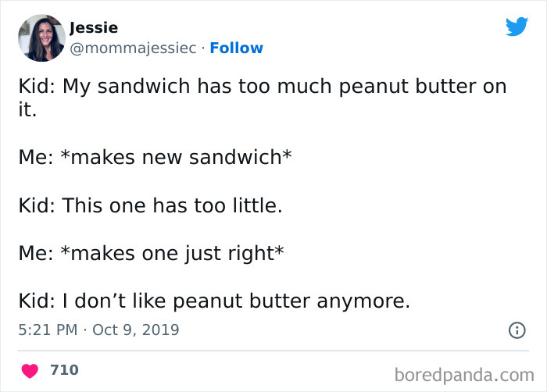Open the tweet info circle icon
Image resolution: width=547 pixels, height=392 pixels.
point(517,330)
